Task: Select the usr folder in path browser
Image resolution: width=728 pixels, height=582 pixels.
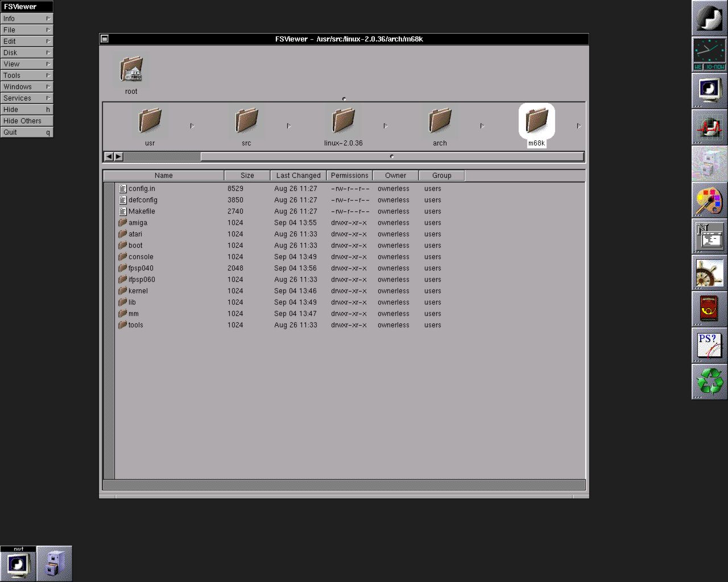Action: [150, 120]
